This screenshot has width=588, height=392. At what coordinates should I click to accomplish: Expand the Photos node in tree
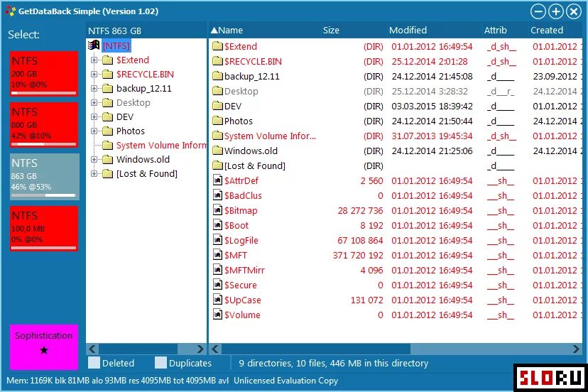[94, 131]
